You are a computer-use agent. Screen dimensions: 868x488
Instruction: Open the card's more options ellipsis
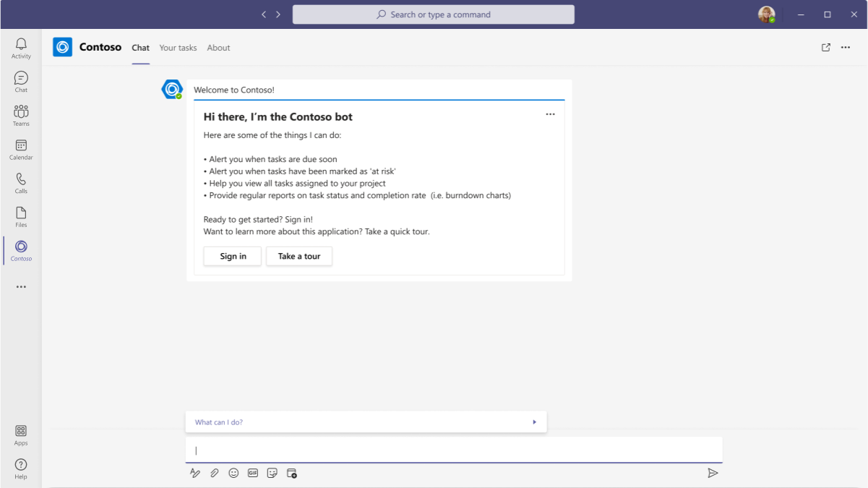(550, 114)
